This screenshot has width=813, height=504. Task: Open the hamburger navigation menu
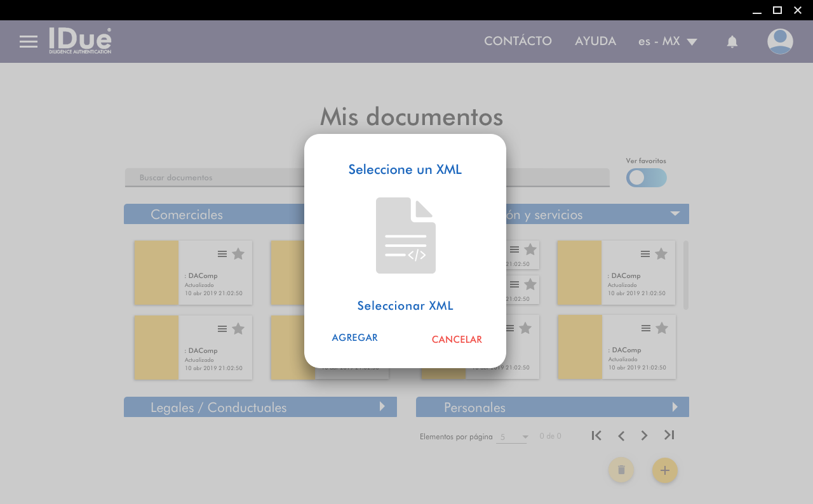(29, 42)
